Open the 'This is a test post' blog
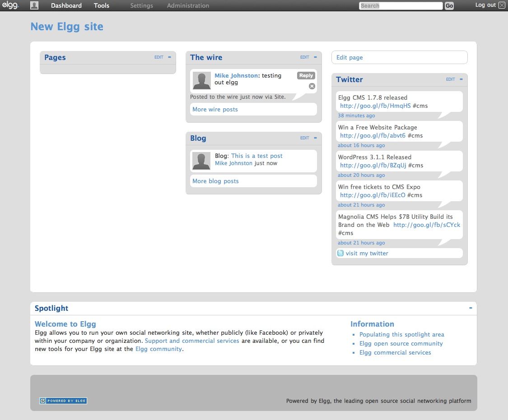Screen dimensions: 508x420 coord(256,156)
